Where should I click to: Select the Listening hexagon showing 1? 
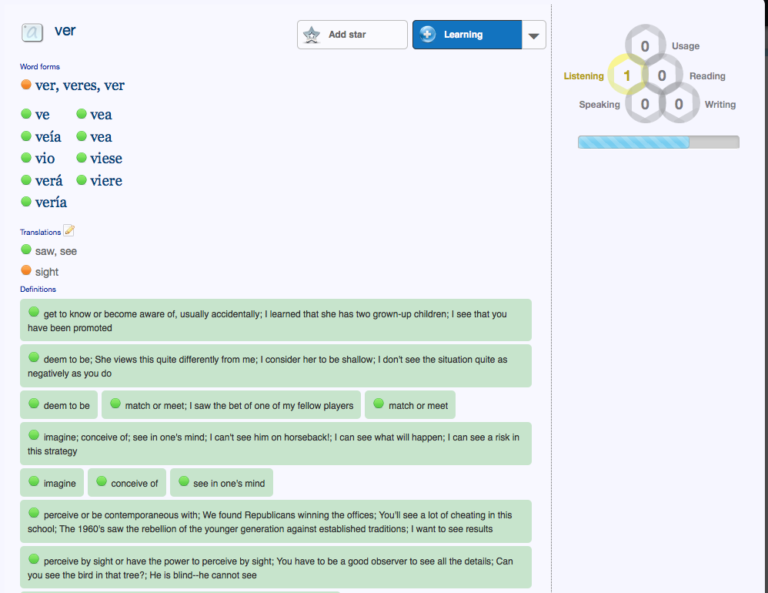point(627,76)
